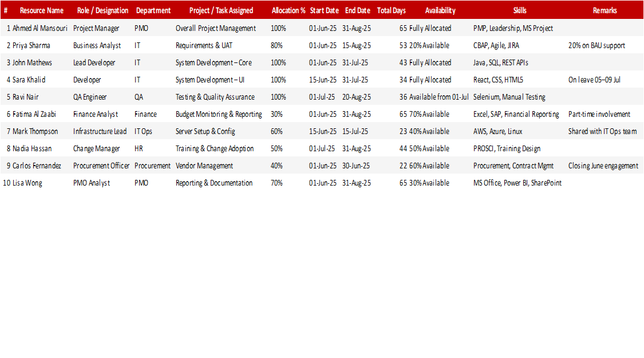Click the name 'Nadia Hassan'
Image resolution: width=644 pixels, height=358 pixels.
pos(32,149)
